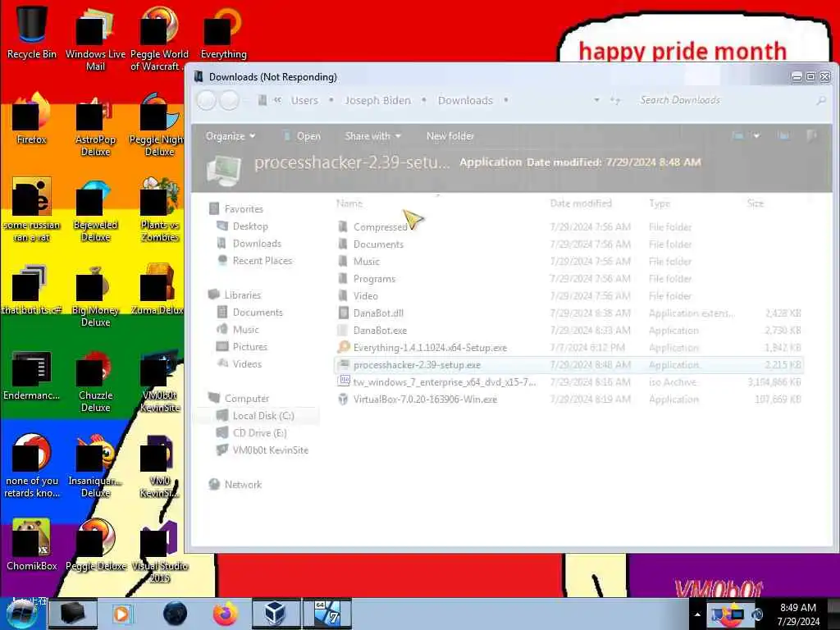Click the search magnifier icon
Viewport: 840px width, 630px height.
pyautogui.click(x=820, y=100)
